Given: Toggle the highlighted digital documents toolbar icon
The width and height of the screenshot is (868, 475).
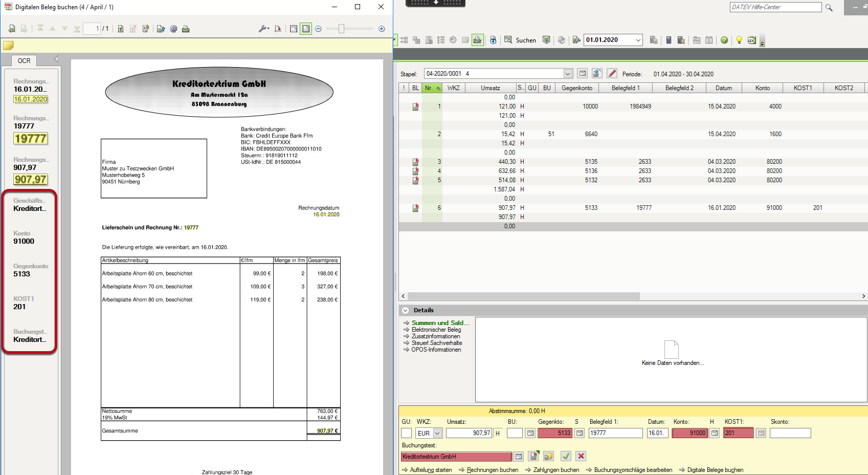Looking at the screenshot, I should click(477, 40).
